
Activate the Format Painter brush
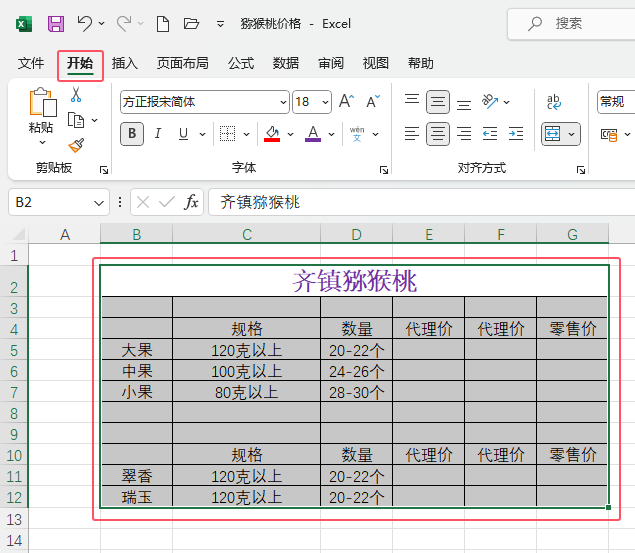76,145
